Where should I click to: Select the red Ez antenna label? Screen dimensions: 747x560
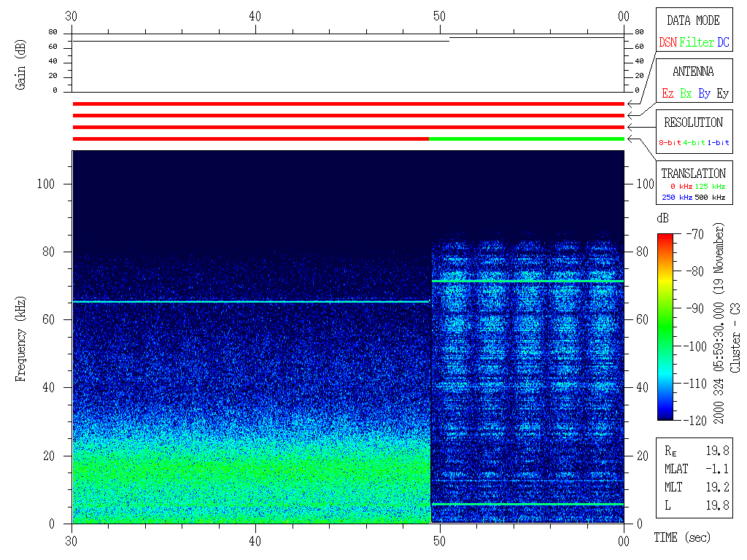pyautogui.click(x=667, y=94)
